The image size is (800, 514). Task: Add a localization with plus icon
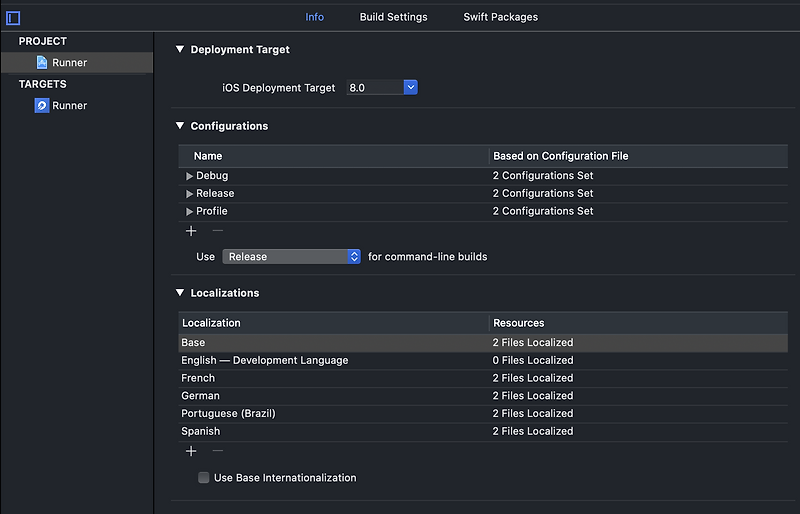pos(191,451)
